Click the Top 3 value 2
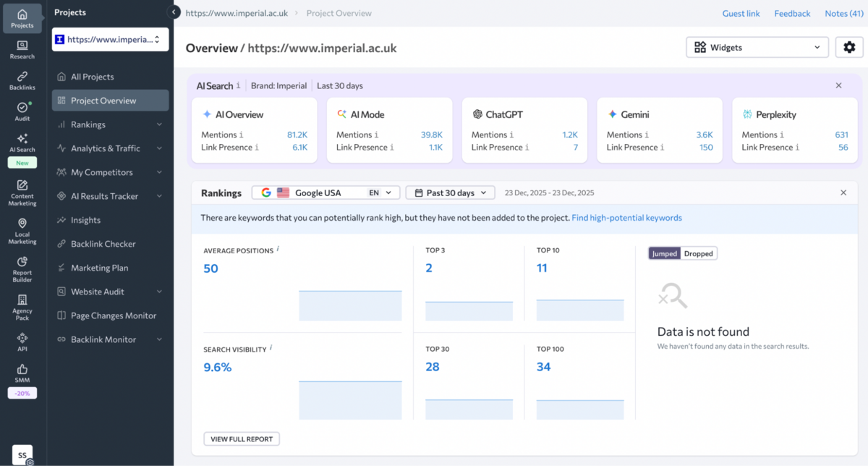This screenshot has width=868, height=466. coord(429,268)
